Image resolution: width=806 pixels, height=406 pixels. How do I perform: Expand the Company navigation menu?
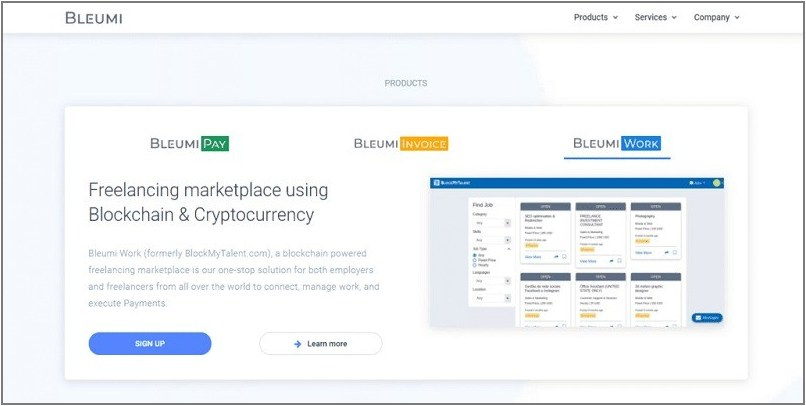[717, 17]
